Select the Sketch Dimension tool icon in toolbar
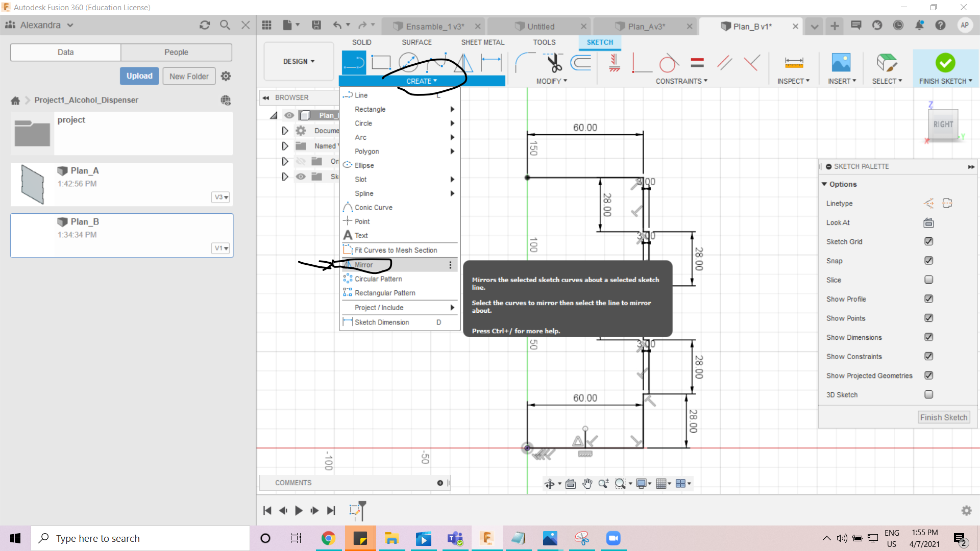Viewport: 980px width, 551px height. (491, 62)
